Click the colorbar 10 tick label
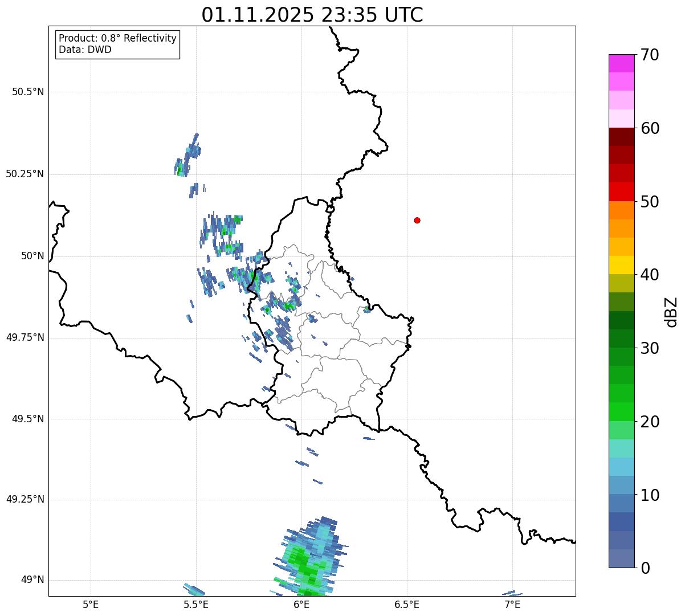Viewport: 685px width, 616px height. click(x=650, y=495)
